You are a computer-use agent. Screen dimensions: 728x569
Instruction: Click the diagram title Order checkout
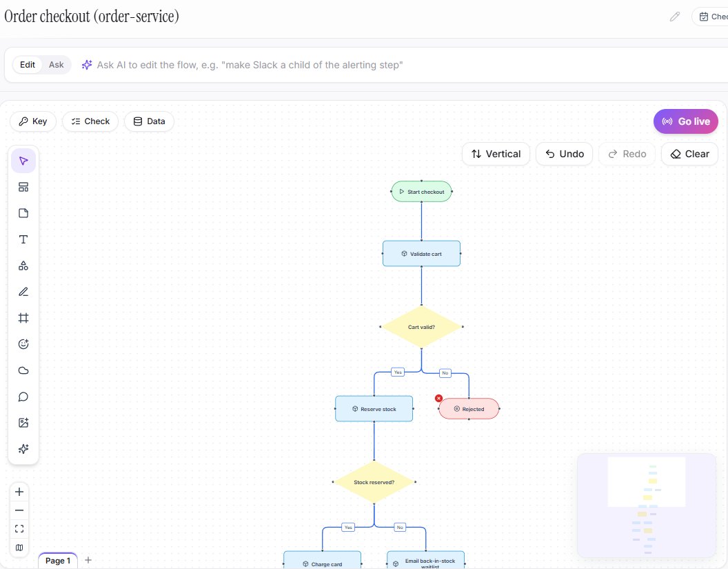pos(92,17)
